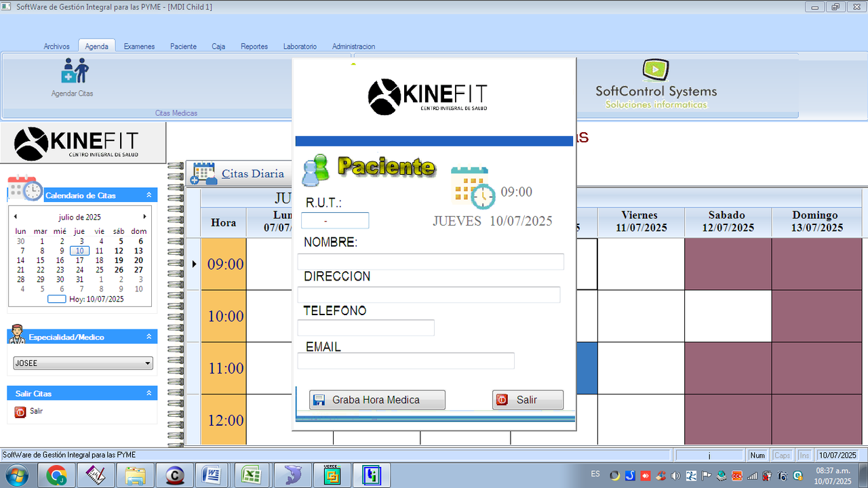
Task: Click the KINEFIT logo in left panel
Action: pos(77,143)
